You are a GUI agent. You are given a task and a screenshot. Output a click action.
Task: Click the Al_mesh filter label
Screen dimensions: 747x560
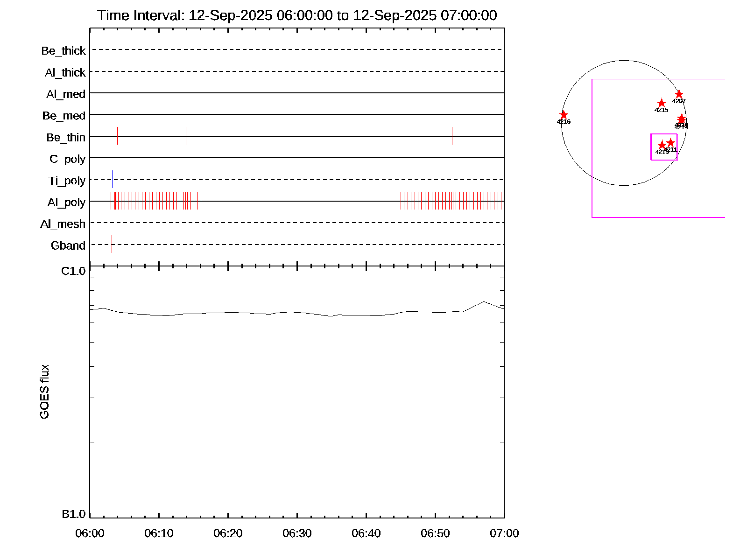pos(63,224)
